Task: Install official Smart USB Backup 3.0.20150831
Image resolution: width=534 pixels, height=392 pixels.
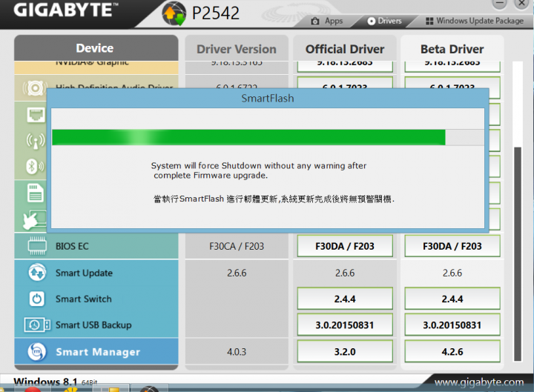Action: pos(345,325)
